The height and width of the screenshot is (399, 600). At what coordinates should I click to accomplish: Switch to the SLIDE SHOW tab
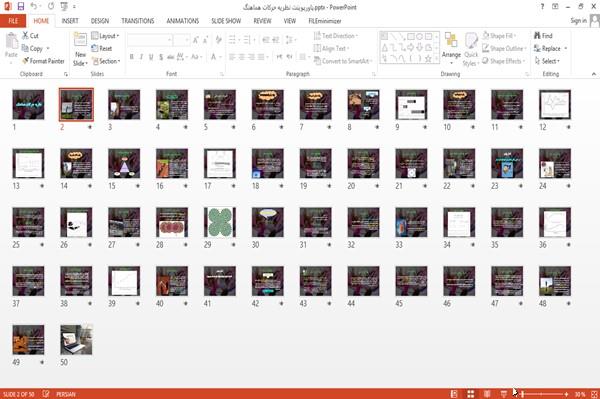click(226, 21)
